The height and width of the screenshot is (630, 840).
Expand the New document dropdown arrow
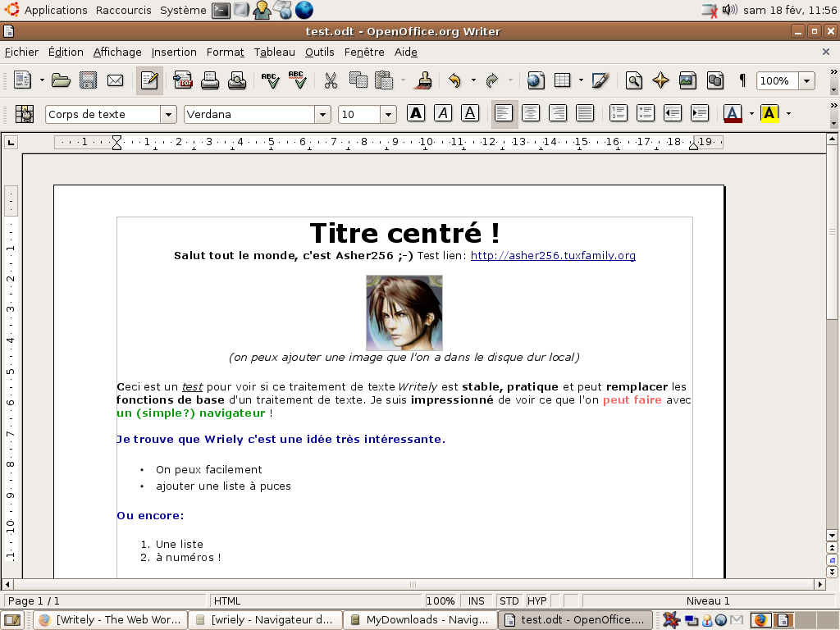42,80
